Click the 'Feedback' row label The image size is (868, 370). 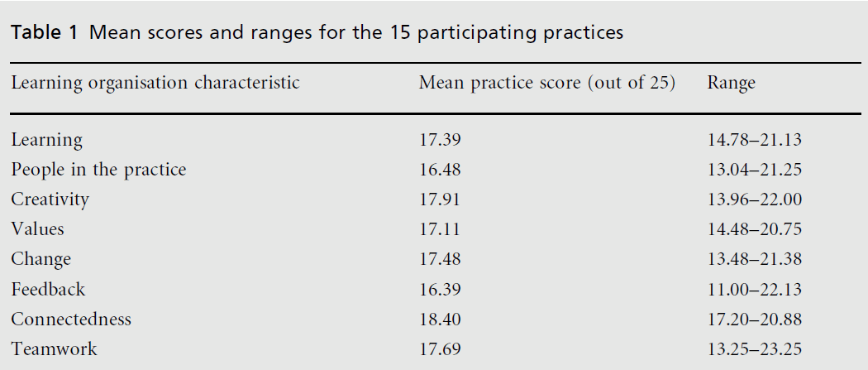coord(48,289)
